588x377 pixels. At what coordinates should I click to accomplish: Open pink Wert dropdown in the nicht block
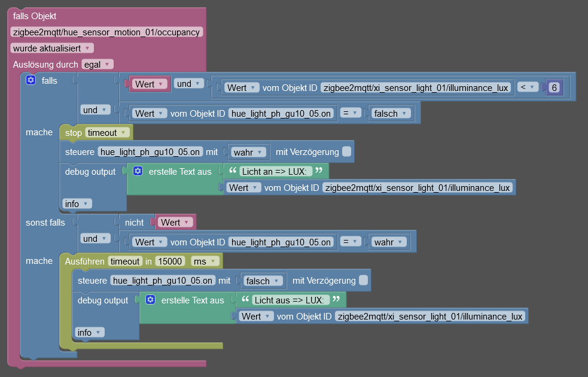click(x=175, y=222)
